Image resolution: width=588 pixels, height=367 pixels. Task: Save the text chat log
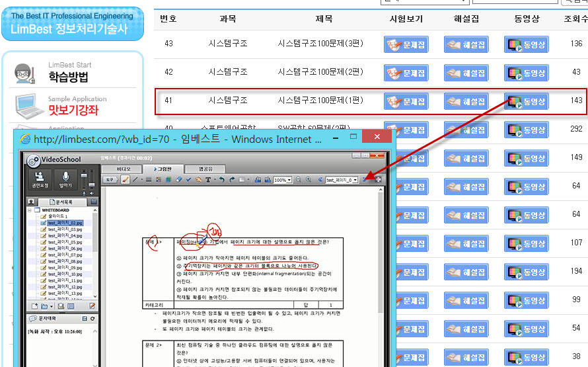pyautogui.click(x=85, y=319)
